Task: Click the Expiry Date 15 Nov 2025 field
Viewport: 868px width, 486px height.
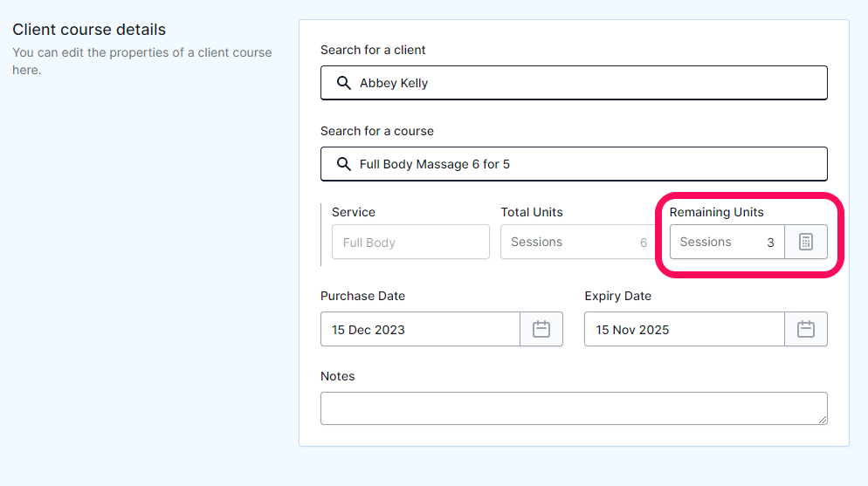Action: [685, 329]
